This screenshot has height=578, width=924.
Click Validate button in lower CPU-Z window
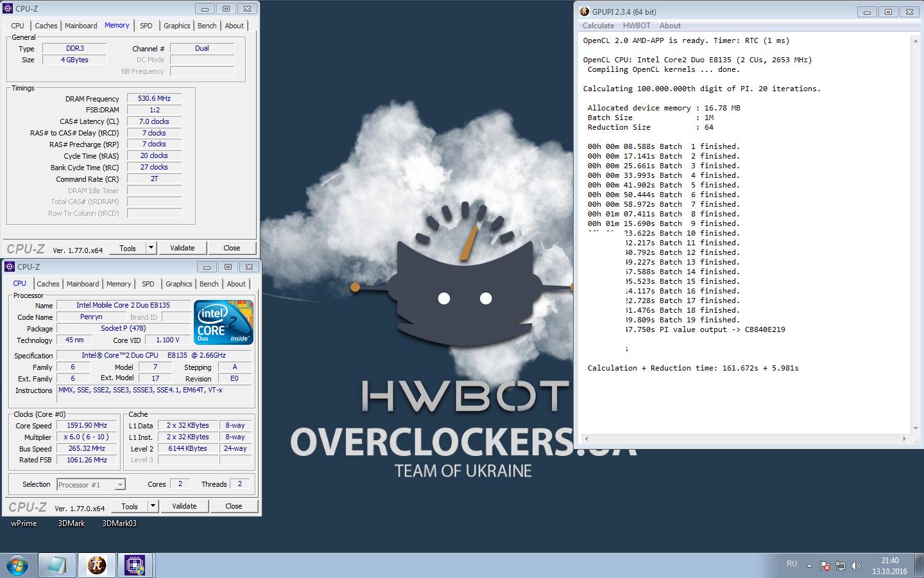[184, 506]
